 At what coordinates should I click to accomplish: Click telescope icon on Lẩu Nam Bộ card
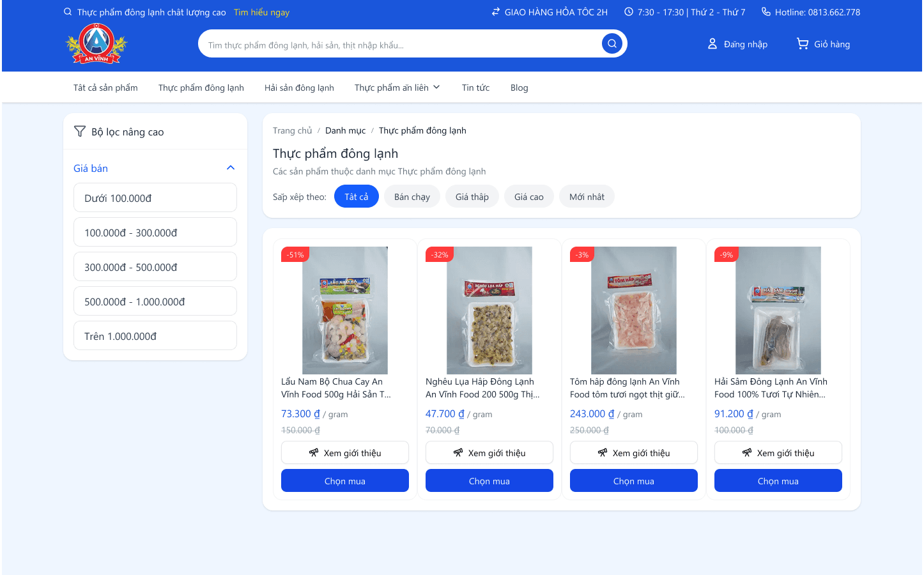pos(314,452)
